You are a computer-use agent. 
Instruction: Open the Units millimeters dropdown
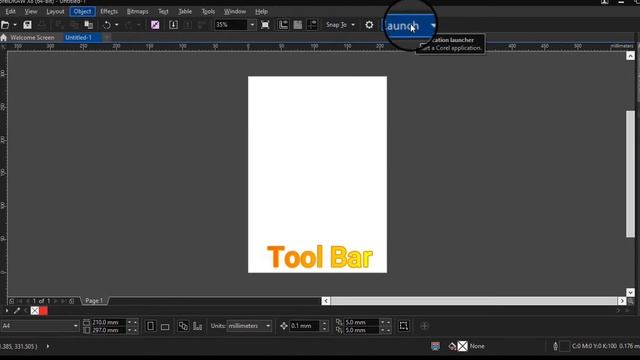(x=268, y=326)
